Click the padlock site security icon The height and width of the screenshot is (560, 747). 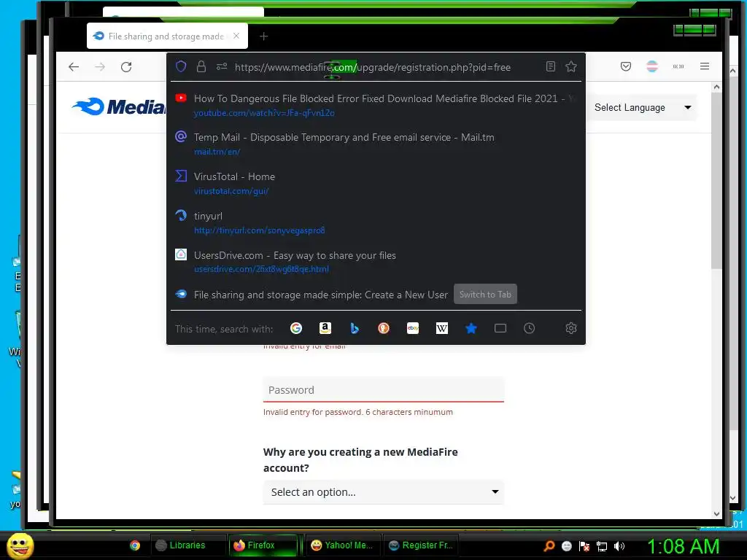pos(201,66)
